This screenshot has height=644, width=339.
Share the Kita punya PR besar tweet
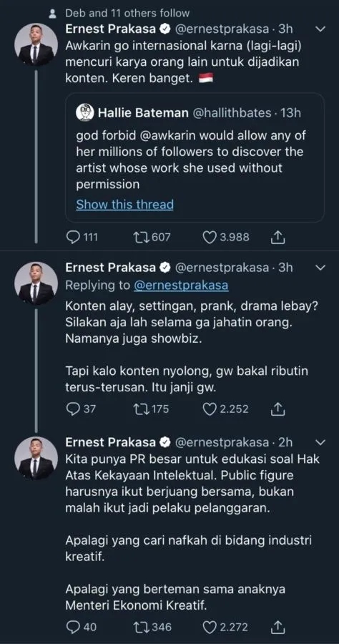278,627
